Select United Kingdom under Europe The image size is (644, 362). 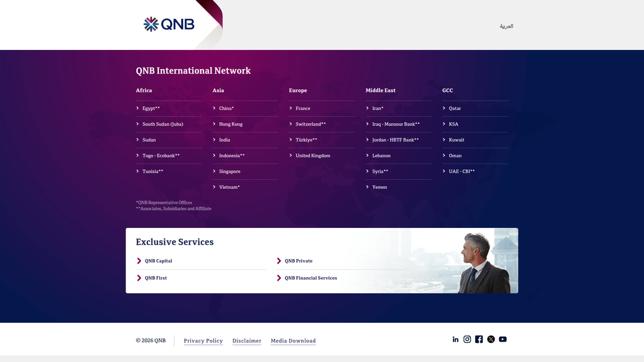(313, 156)
